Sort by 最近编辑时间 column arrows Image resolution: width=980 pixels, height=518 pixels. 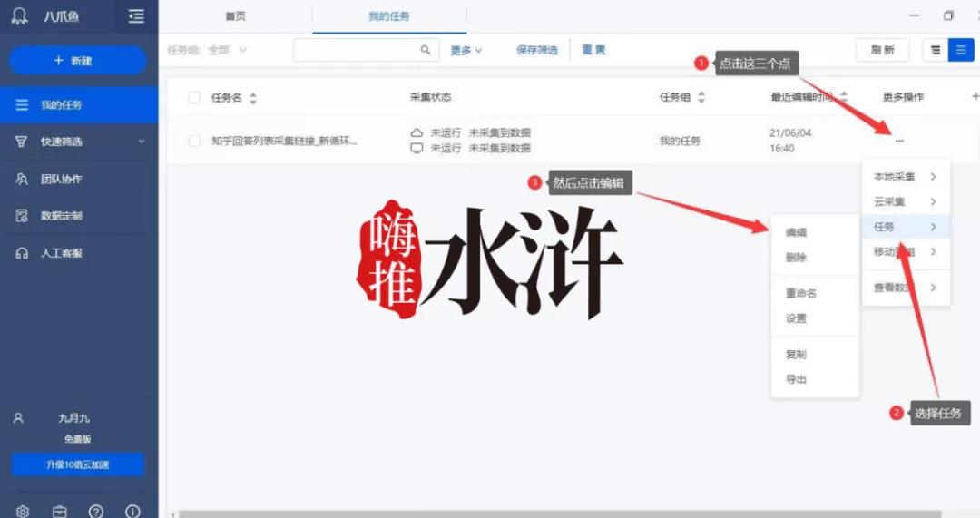point(844,97)
